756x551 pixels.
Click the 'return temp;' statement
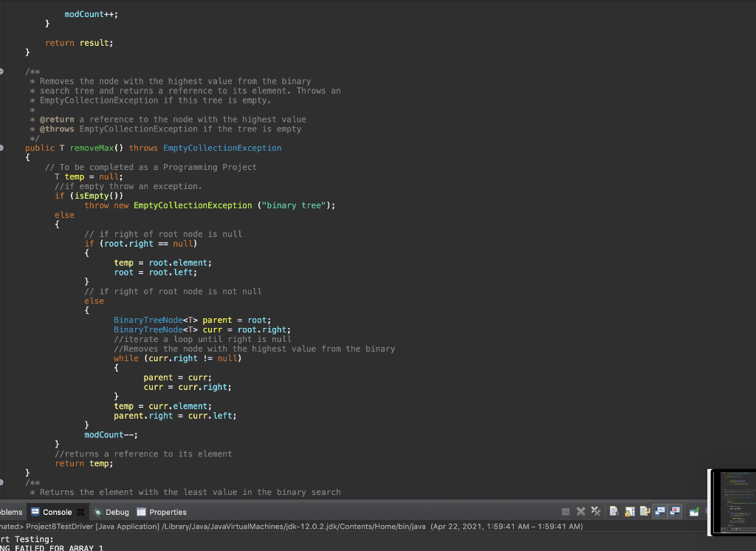click(x=84, y=464)
